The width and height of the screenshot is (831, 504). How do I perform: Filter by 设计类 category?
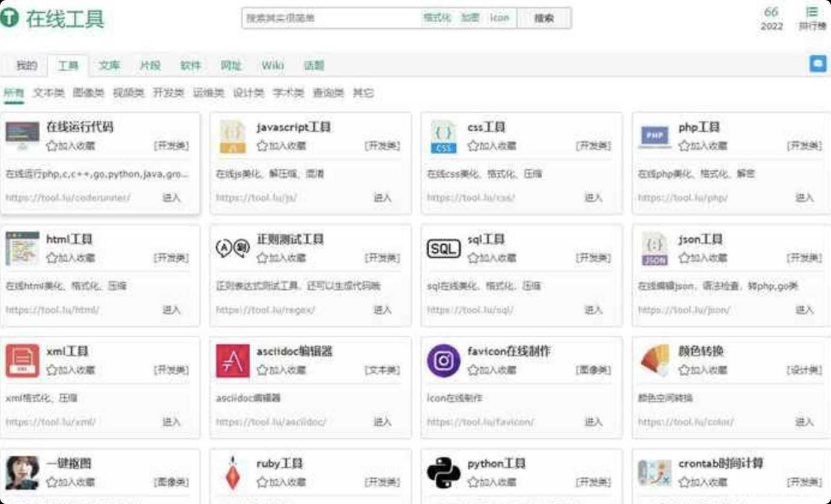[249, 93]
